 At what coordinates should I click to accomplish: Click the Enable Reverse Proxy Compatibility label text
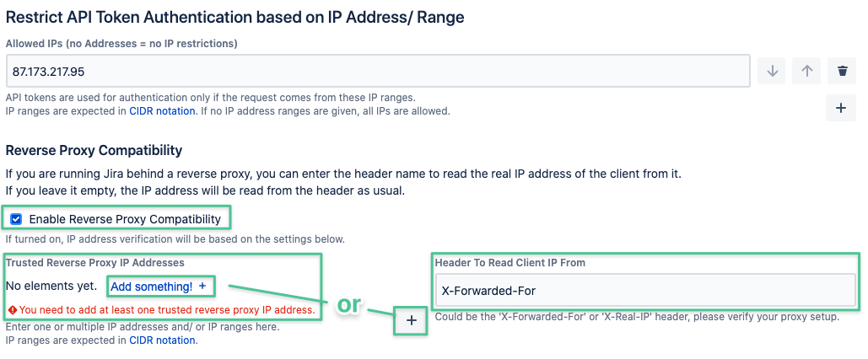click(125, 219)
